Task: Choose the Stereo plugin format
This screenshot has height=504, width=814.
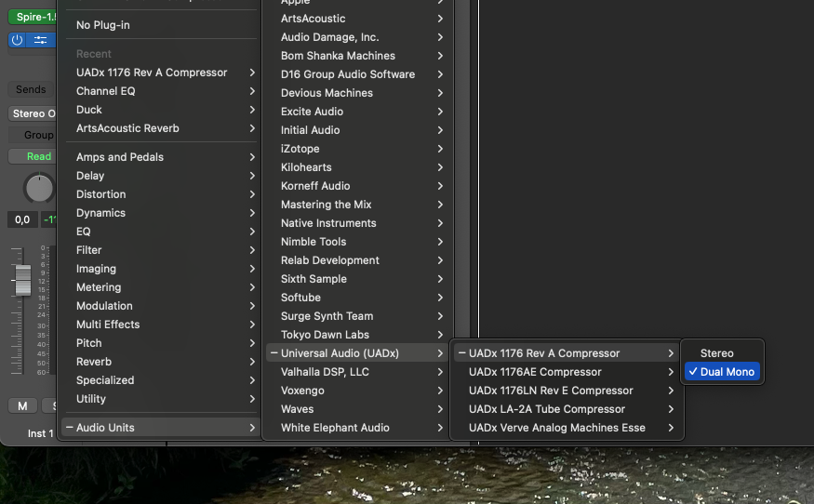Action: (722, 353)
